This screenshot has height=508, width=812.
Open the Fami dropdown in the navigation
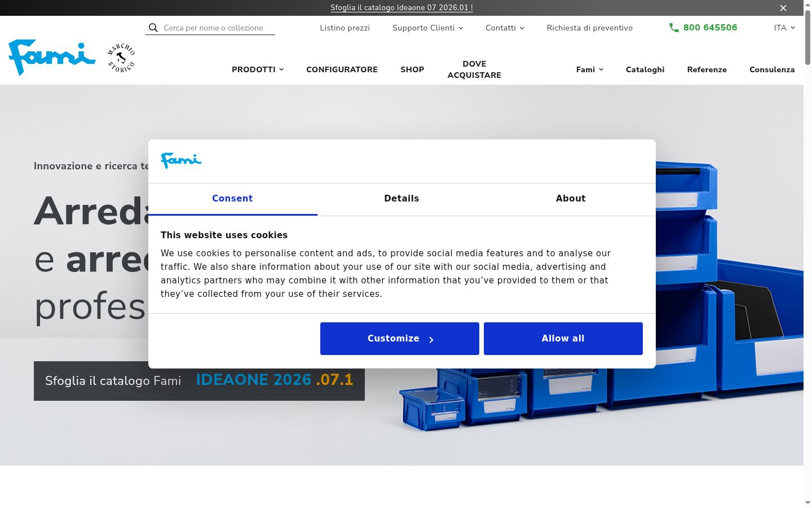pos(590,69)
